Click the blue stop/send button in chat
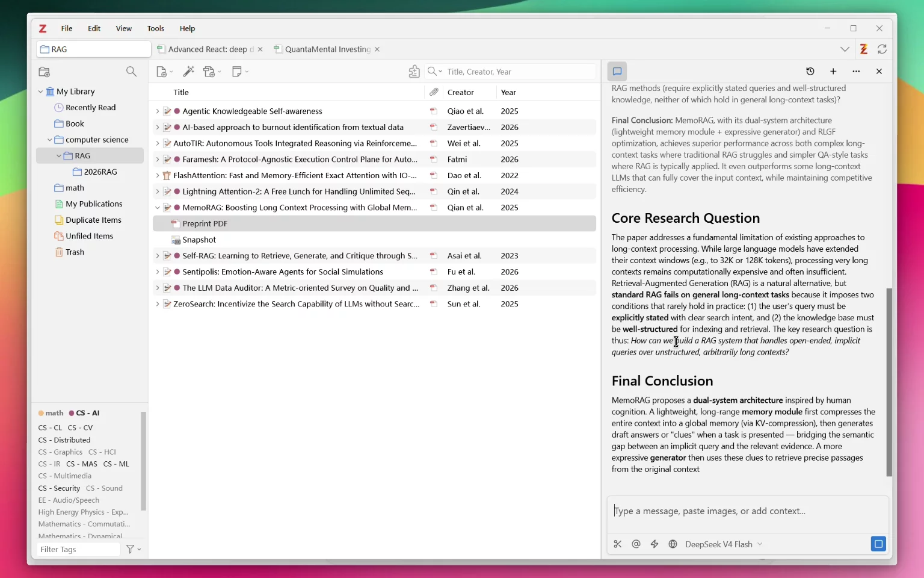Image resolution: width=924 pixels, height=578 pixels. click(x=878, y=544)
